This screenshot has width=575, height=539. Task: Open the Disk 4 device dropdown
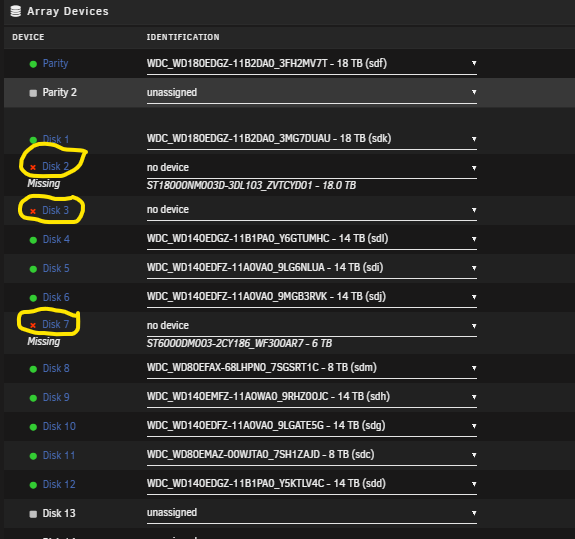tap(312, 239)
